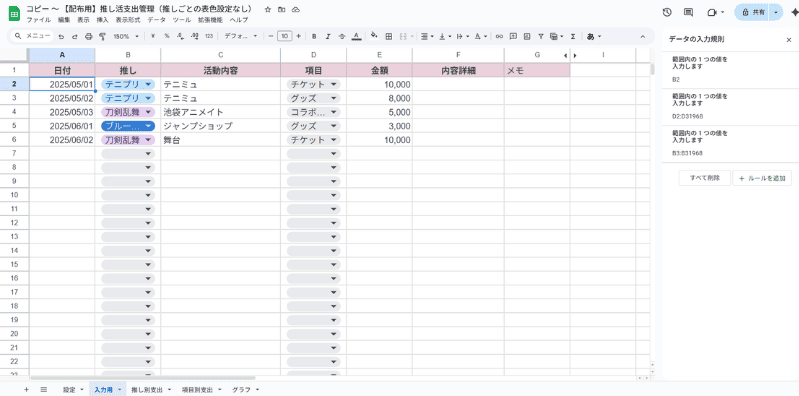This screenshot has width=799, height=396.
Task: Toggle italic formatting
Action: (x=328, y=36)
